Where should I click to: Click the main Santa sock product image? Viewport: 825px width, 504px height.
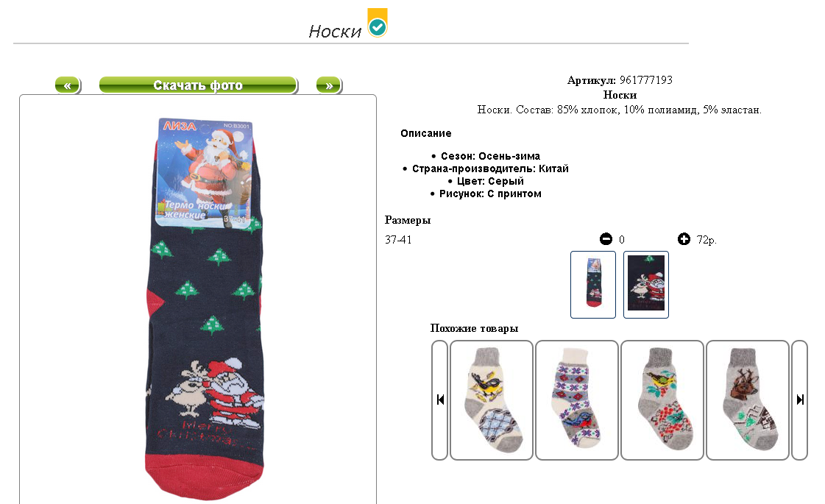205,308
